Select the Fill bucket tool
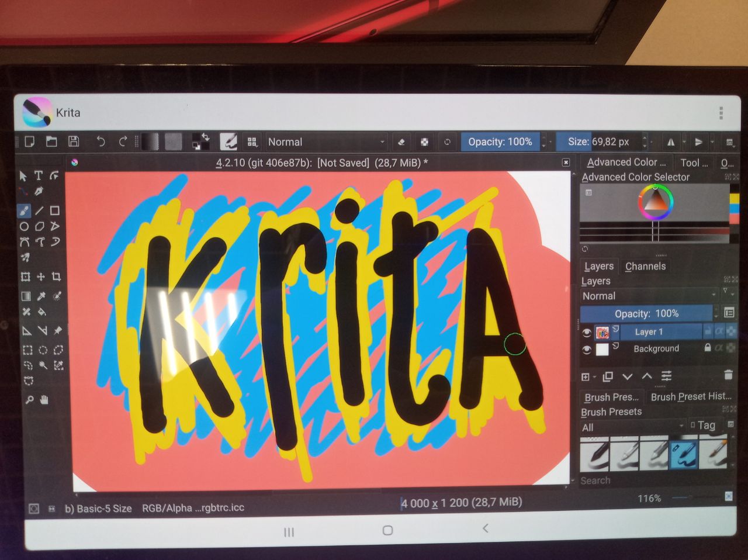Image resolution: width=748 pixels, height=560 pixels. point(41,312)
